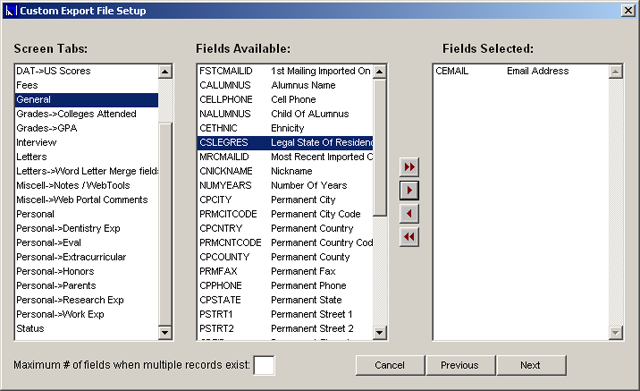
Task: Select General in Screen Tabs list
Action: (87, 100)
